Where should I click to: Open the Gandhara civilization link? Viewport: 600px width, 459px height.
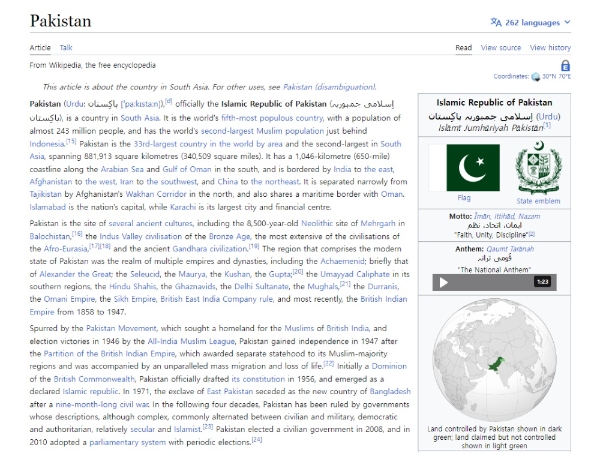[210, 249]
